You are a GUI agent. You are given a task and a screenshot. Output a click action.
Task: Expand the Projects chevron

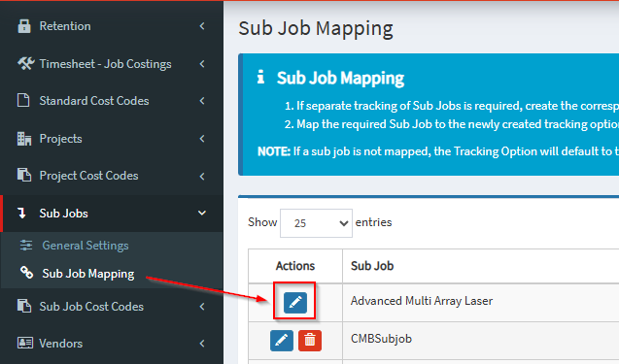pyautogui.click(x=202, y=139)
